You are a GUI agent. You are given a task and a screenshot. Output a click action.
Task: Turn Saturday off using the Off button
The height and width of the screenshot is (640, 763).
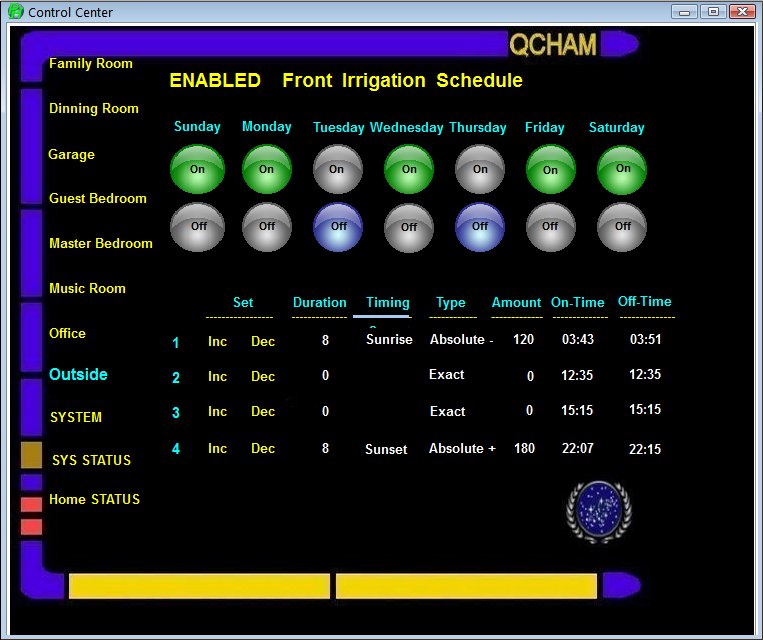[622, 227]
